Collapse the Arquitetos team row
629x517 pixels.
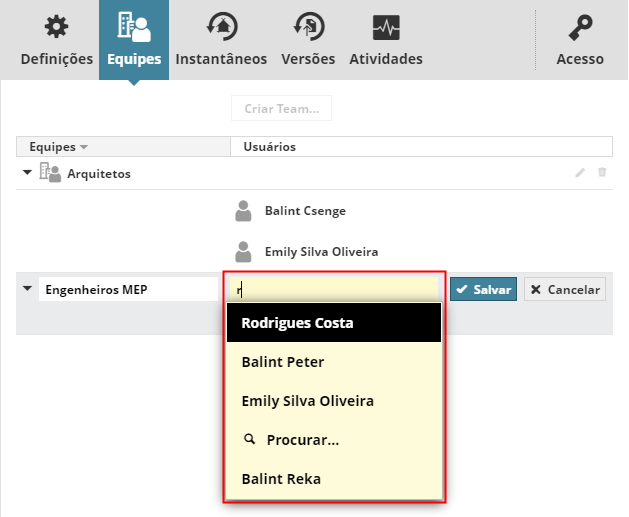tap(27, 173)
